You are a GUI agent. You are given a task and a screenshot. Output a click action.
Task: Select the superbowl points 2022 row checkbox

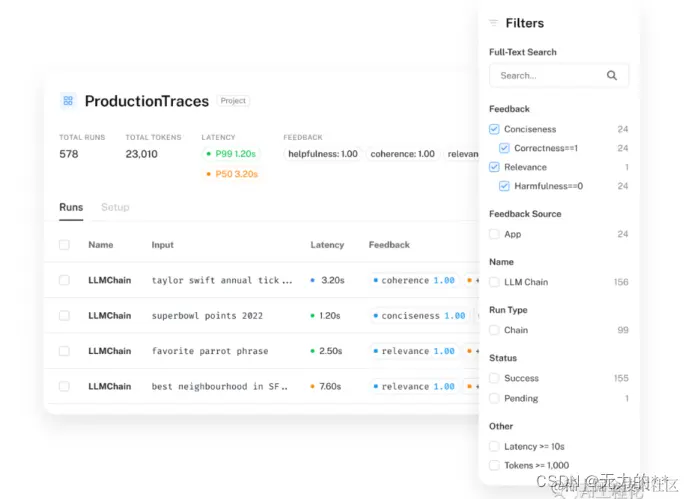64,316
